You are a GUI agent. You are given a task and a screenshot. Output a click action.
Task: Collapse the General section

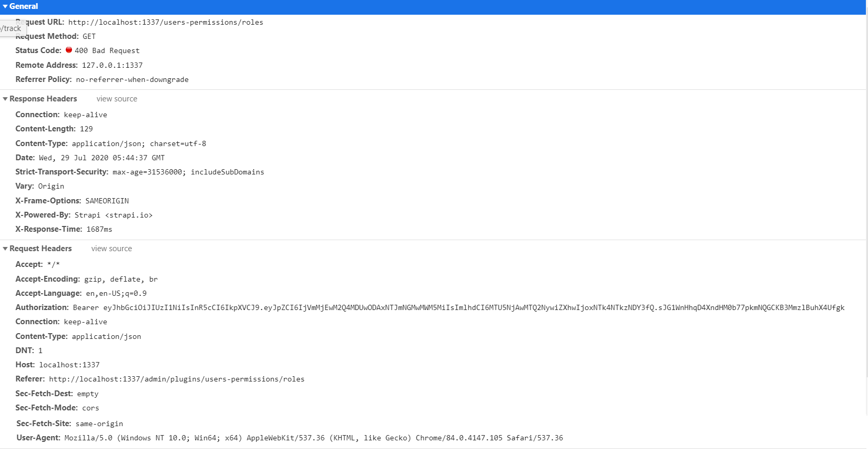point(5,6)
